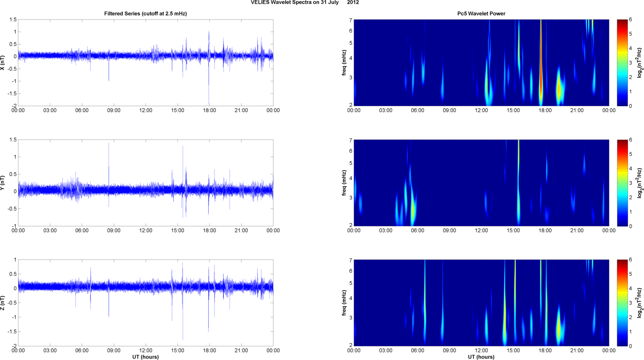Click the '06:00' tick under the bottom wavelet plot

[418, 350]
